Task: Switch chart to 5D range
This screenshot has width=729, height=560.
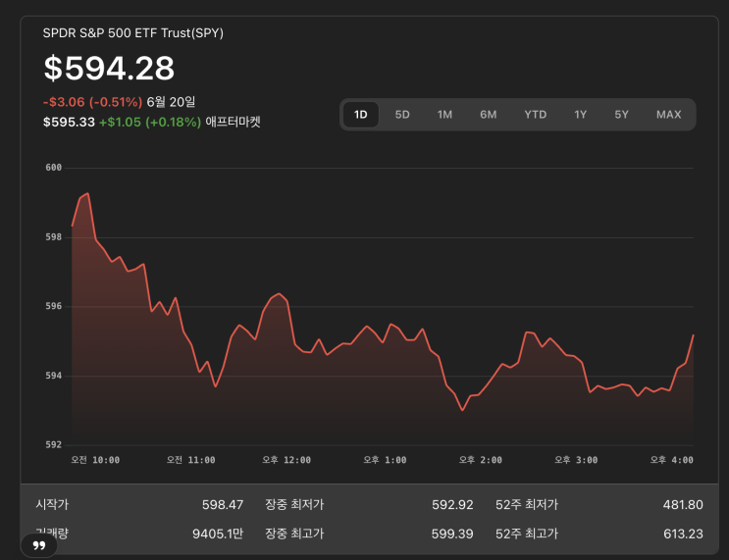Action: point(402,115)
